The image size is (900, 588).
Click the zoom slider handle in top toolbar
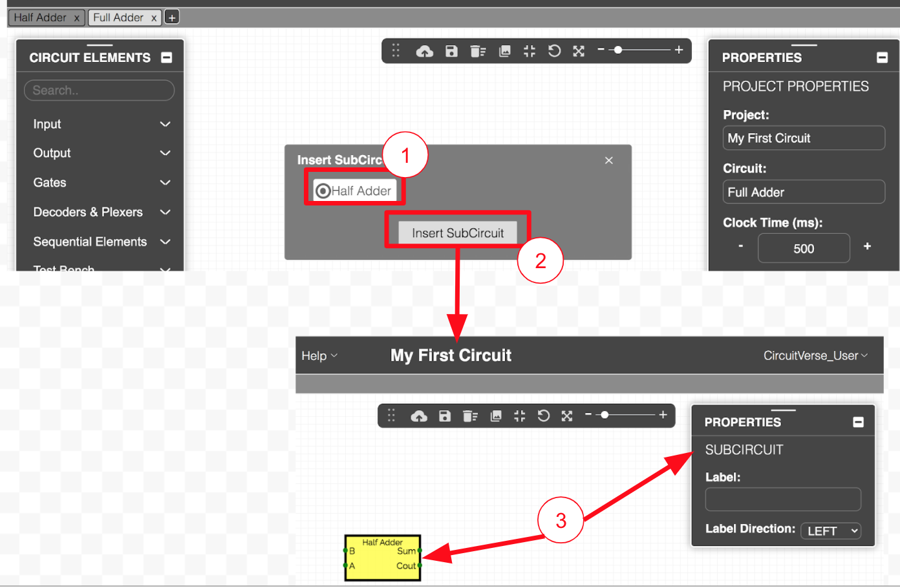tap(618, 50)
